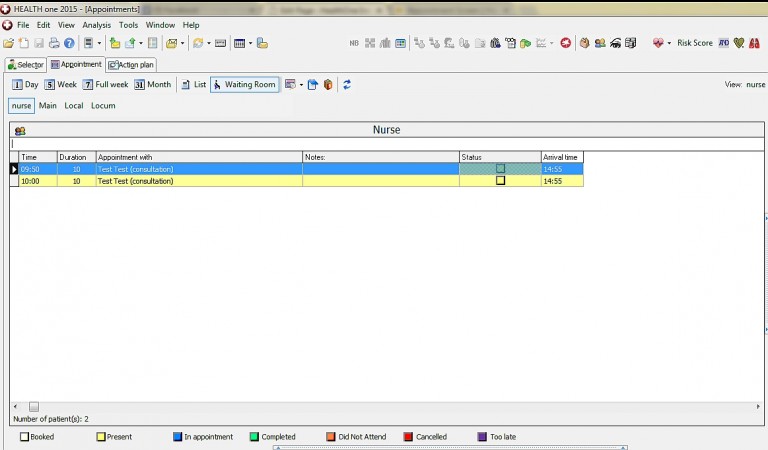768x450 pixels.
Task: Click the open folder toolbar icon
Action: click(8, 43)
